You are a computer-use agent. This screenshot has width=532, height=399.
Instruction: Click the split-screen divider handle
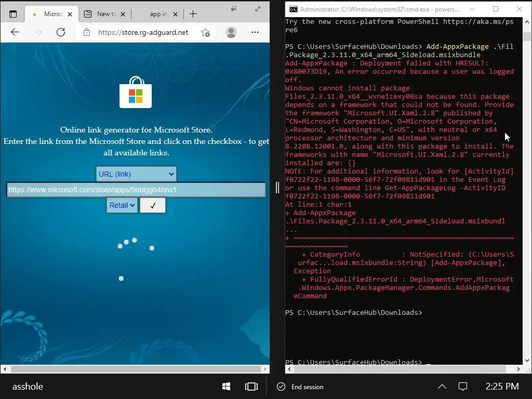(277, 187)
